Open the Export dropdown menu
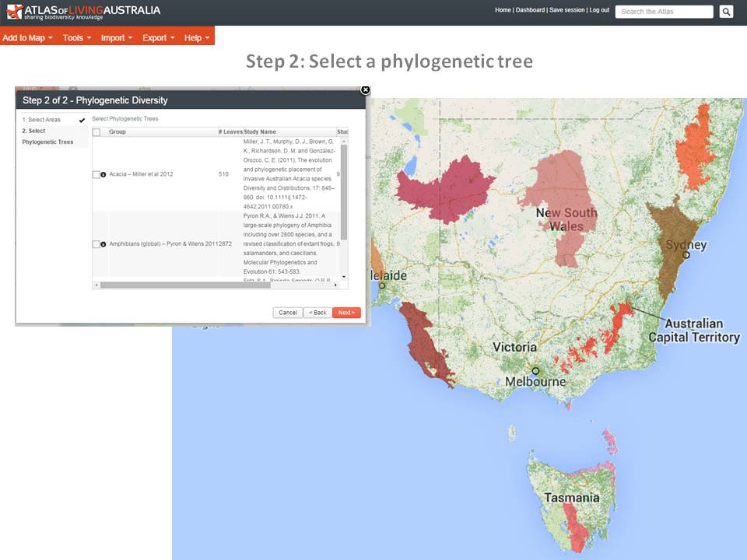This screenshot has width=747, height=560. 158,37
